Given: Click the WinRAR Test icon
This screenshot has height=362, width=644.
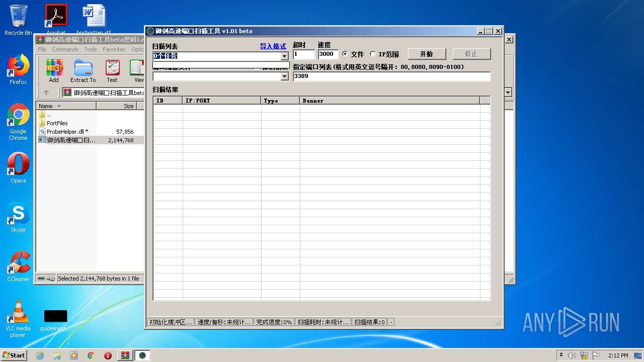Looking at the screenshot, I should click(x=112, y=71).
